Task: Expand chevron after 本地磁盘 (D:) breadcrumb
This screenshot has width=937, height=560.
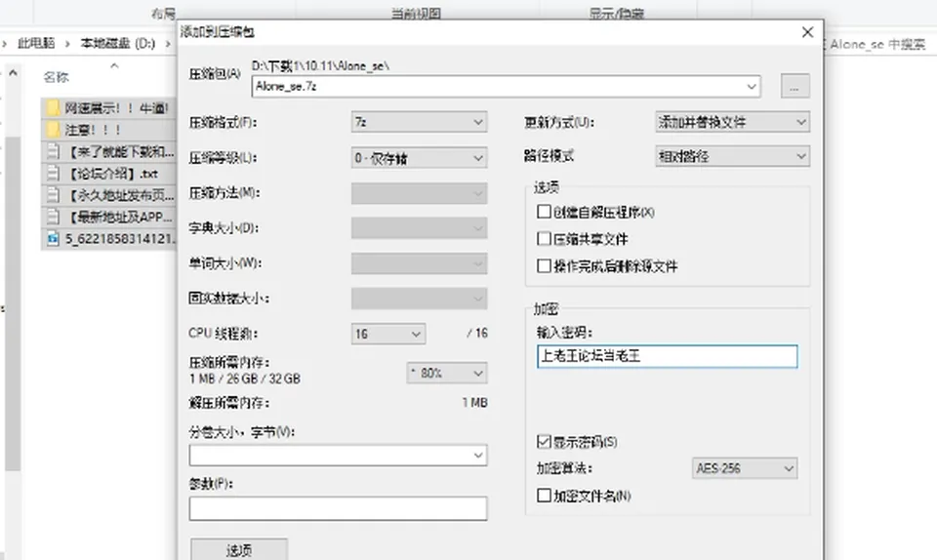Action: coord(168,44)
